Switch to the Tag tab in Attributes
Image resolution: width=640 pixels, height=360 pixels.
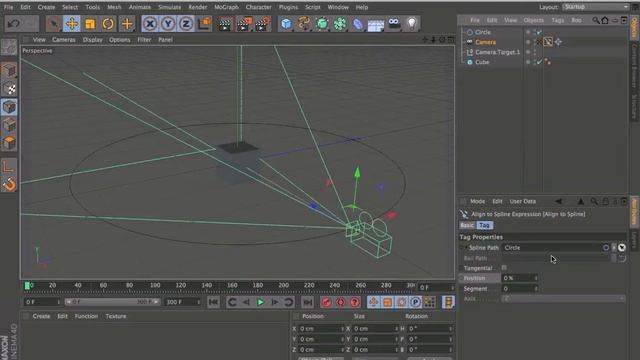(484, 225)
